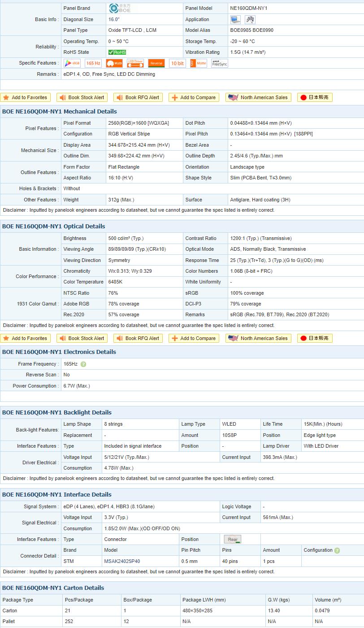The width and height of the screenshot is (364, 628).
Task: Click the outline dimension 349.68×224.42 mm value
Action: (136, 156)
